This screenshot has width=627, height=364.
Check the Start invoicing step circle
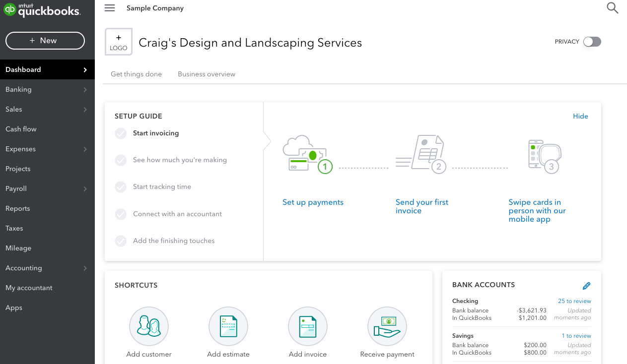pos(121,133)
